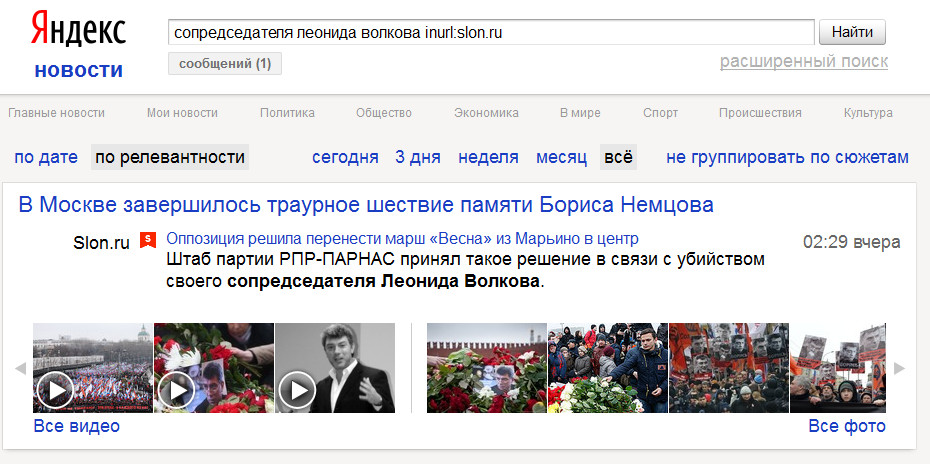930x464 pixels.
Task: Filter results to 3 дня
Action: click(x=418, y=157)
